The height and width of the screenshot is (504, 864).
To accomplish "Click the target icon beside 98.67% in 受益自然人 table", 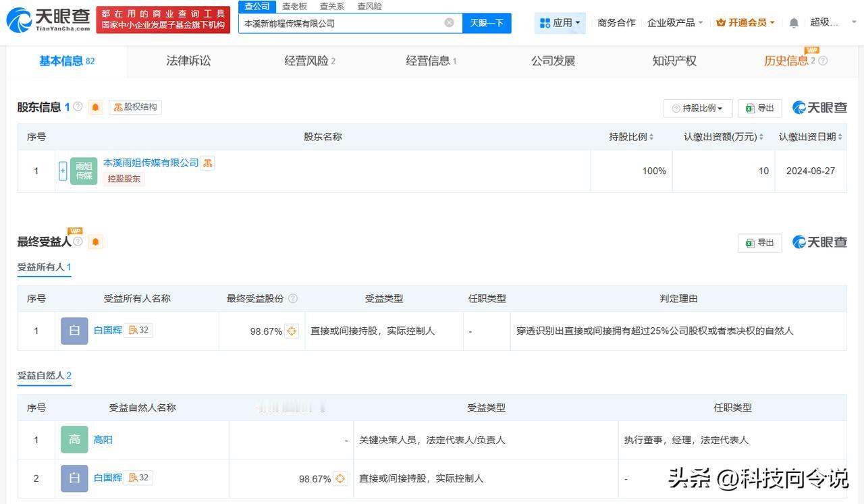I will pyautogui.click(x=340, y=478).
